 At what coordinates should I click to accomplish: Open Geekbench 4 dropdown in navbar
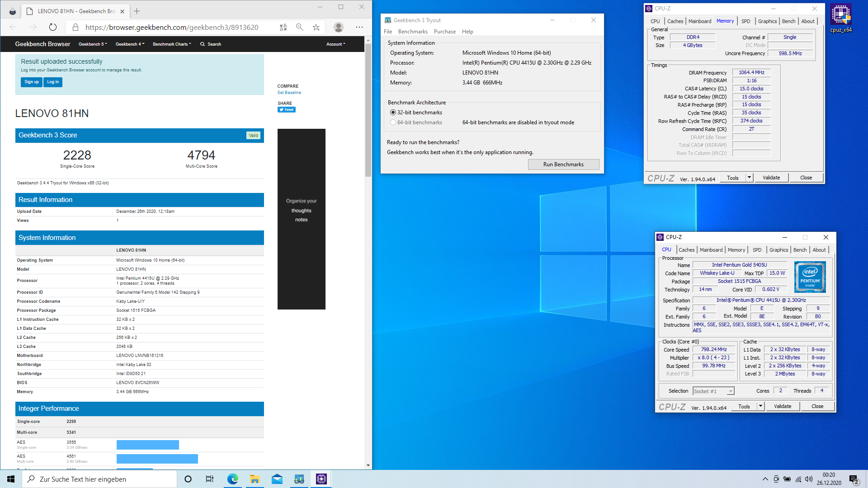130,44
